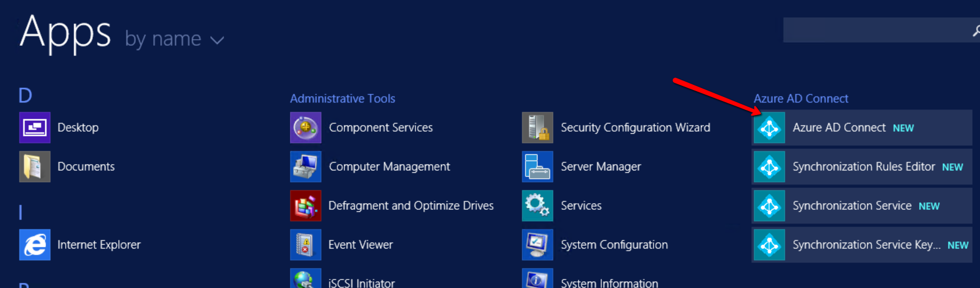The height and width of the screenshot is (288, 980).
Task: Launch System Configuration icon
Action: tap(537, 245)
